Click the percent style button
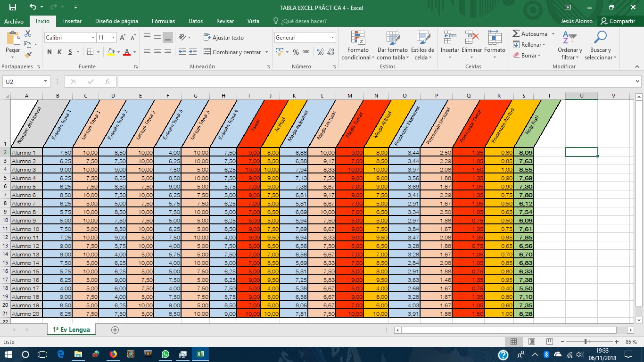644x362 pixels. point(296,52)
